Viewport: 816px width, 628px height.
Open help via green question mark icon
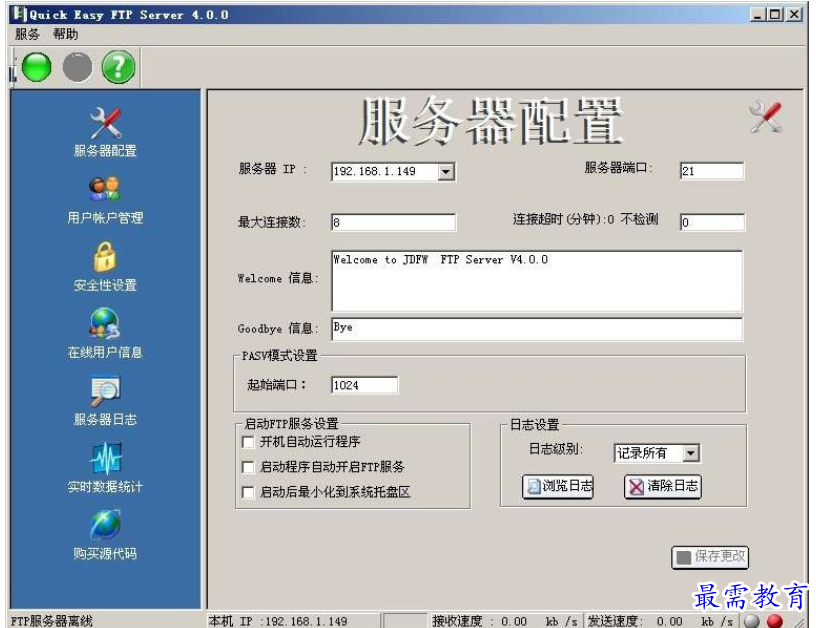click(118, 67)
